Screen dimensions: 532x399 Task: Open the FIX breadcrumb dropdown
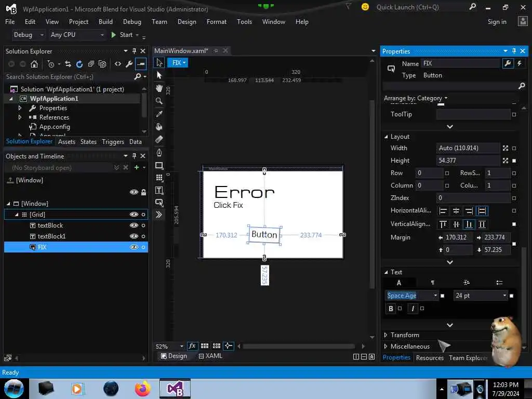[x=178, y=63]
